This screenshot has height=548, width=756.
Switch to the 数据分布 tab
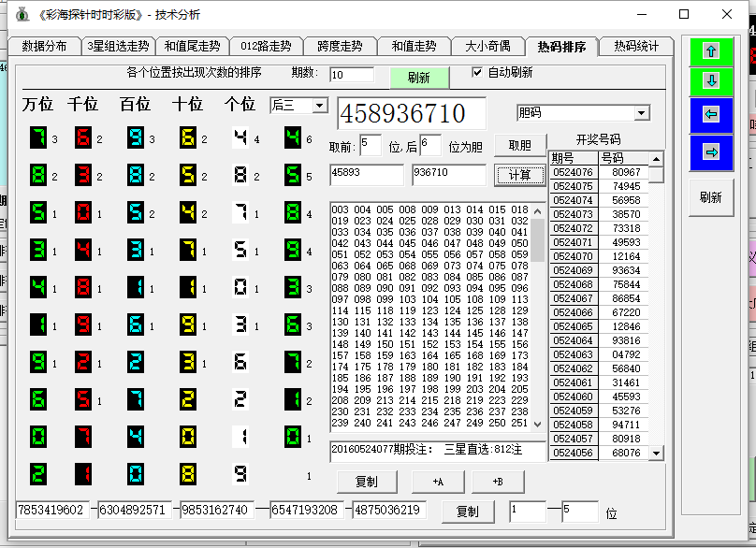[x=44, y=47]
